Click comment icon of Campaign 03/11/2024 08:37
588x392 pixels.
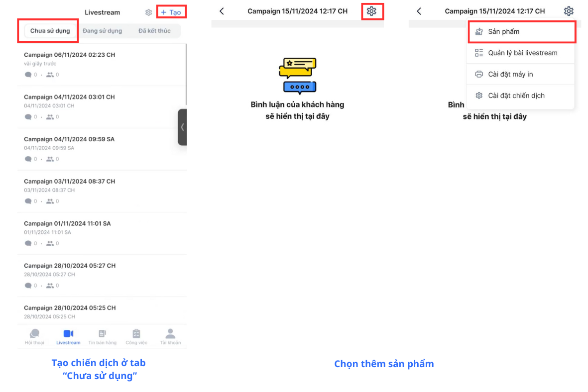pyautogui.click(x=28, y=201)
